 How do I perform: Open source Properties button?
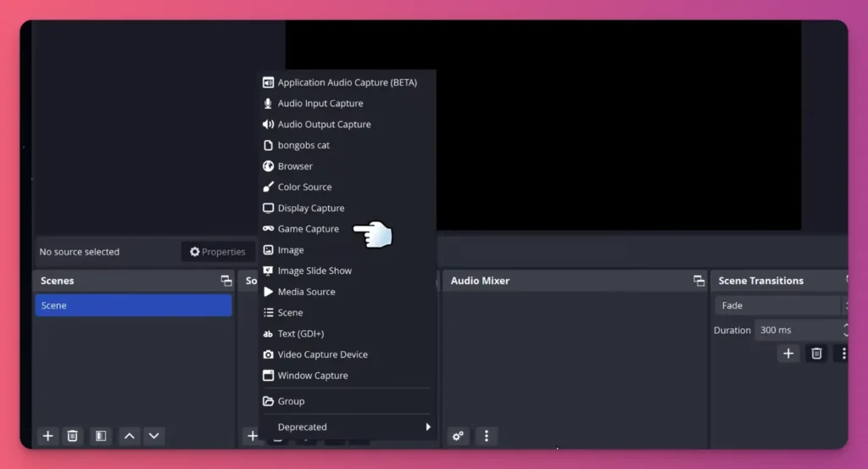coord(218,252)
